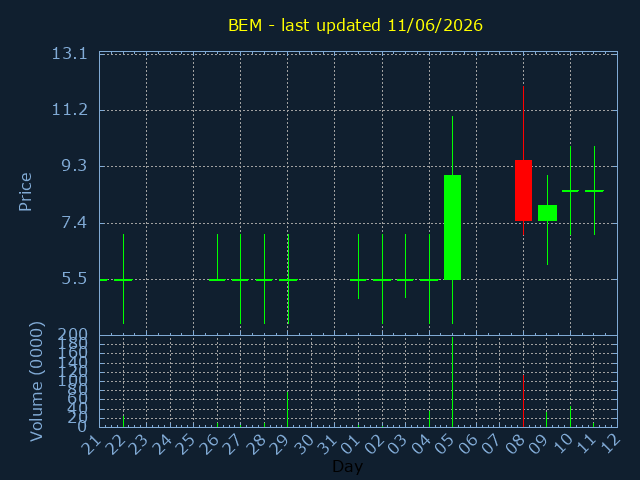The height and width of the screenshot is (480, 640).
Task: Select day label 29 on x-axis
Action: 279,445
